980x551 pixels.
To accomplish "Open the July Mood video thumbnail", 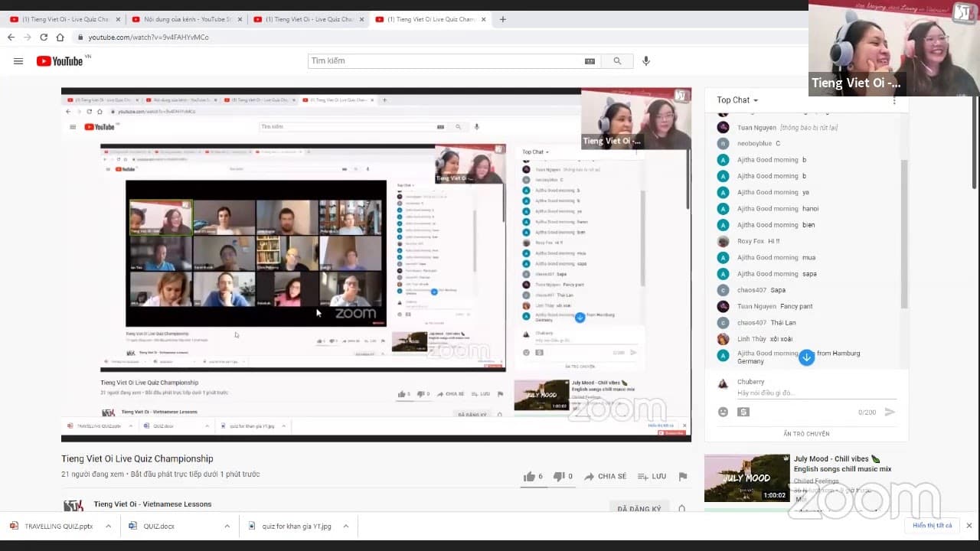I will (746, 478).
